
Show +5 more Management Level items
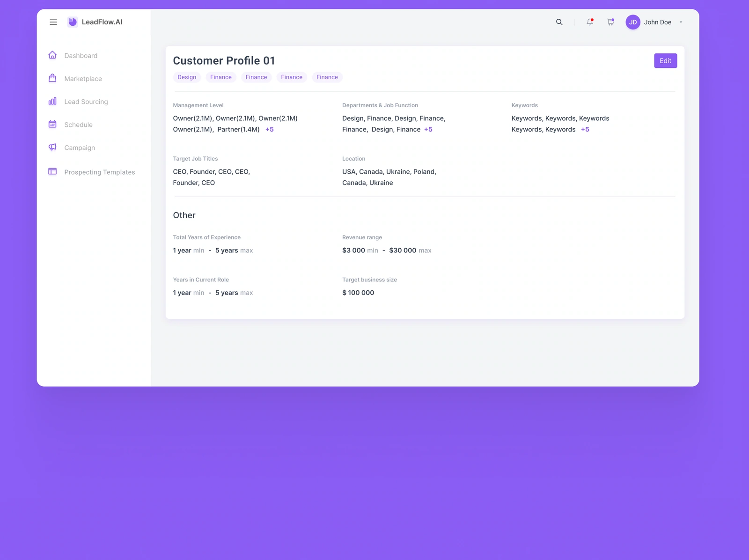(x=270, y=130)
